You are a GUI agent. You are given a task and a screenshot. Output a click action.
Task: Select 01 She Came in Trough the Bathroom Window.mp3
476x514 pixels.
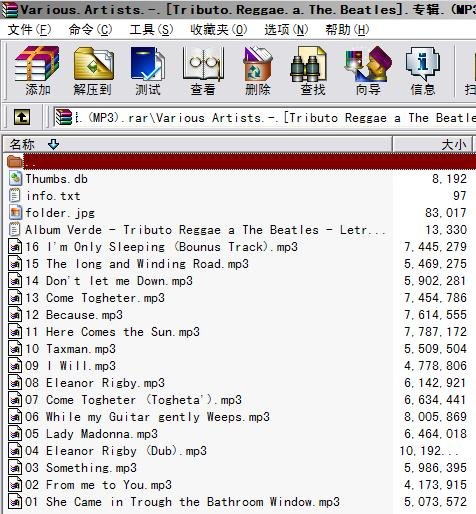click(182, 502)
